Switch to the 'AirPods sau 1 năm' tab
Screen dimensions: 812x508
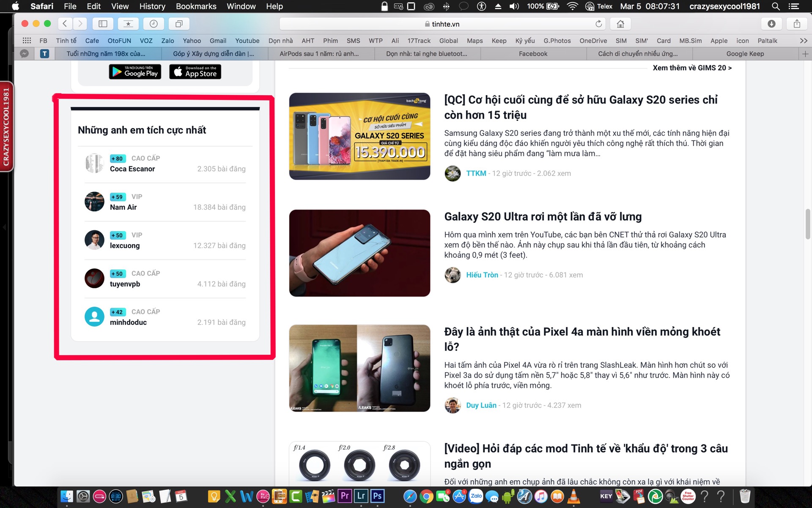321,54
